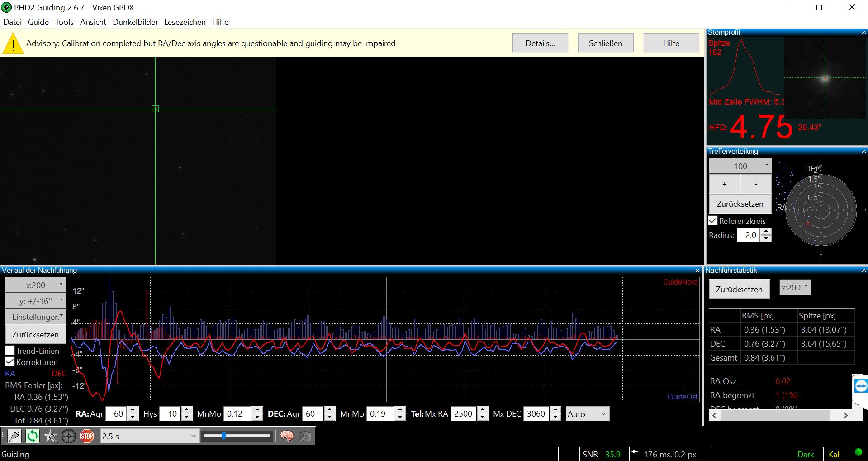Click the begin guiding crosshair icon
This screenshot has width=868, height=461.
click(69, 436)
